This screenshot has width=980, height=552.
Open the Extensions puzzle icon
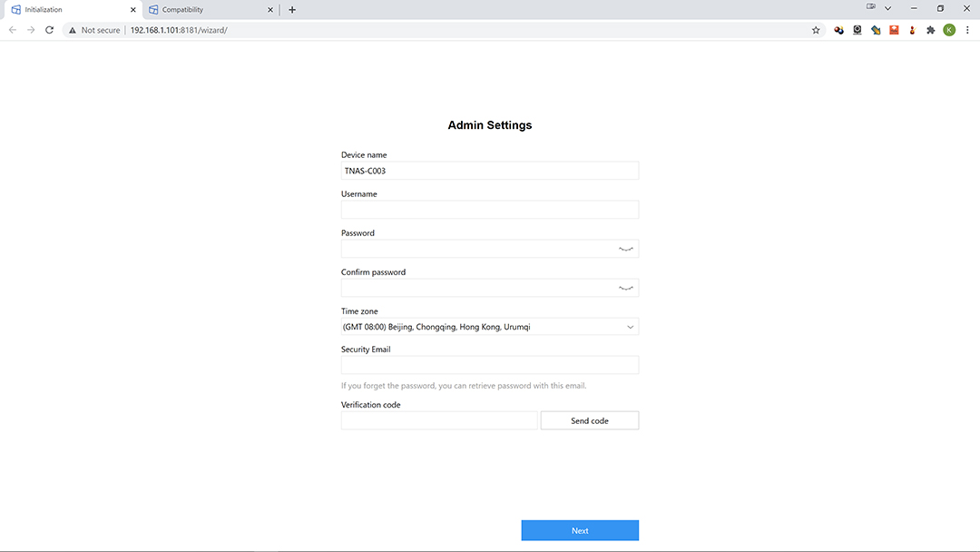(x=931, y=30)
